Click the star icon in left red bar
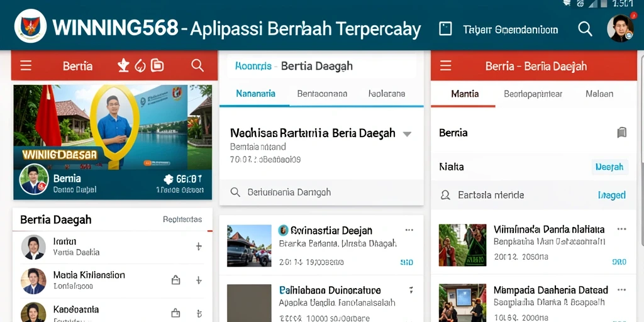This screenshot has width=644, height=322. click(123, 65)
